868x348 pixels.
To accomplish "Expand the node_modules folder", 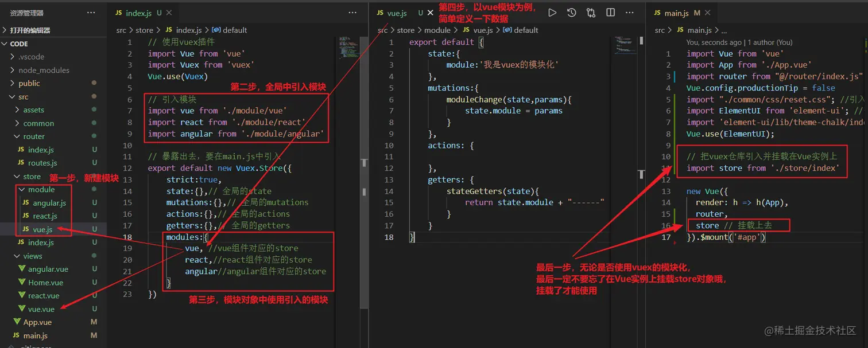I will 53,70.
